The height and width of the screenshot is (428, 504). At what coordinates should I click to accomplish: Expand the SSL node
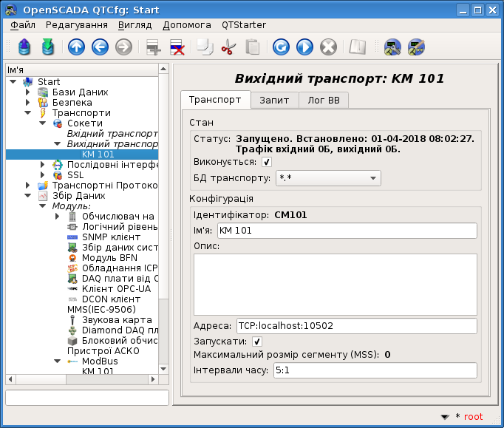point(42,175)
